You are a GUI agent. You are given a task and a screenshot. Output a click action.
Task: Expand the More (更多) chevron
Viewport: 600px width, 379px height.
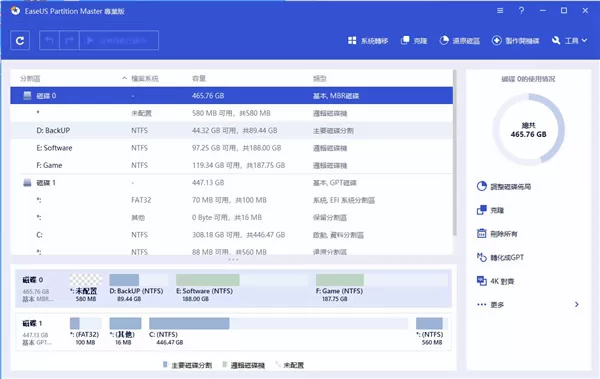[576, 304]
